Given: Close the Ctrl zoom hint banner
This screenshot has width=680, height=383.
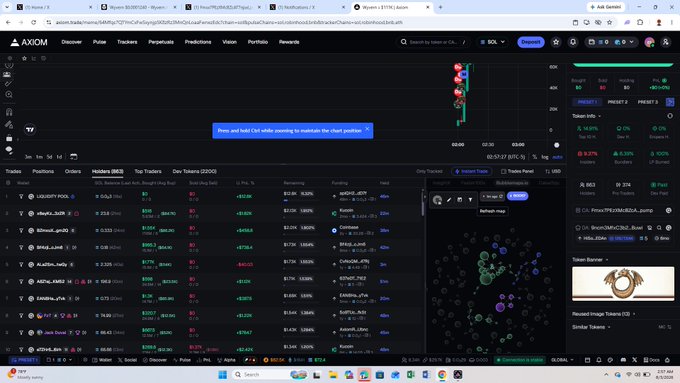Looking at the screenshot, I should tap(367, 129).
